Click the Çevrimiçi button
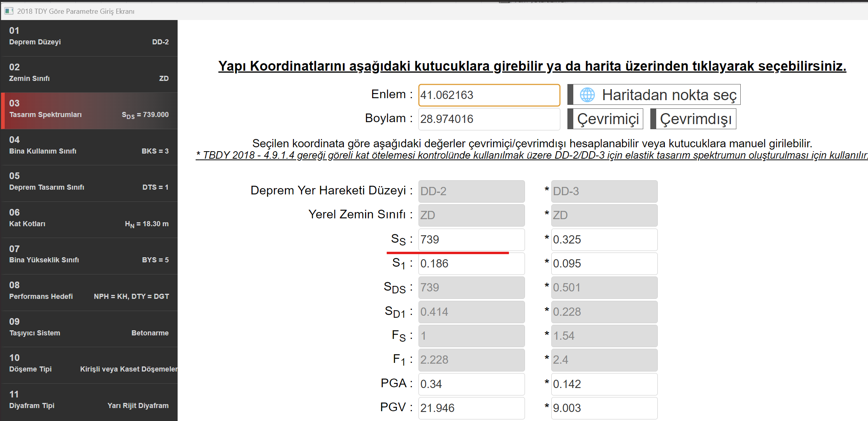 (606, 119)
